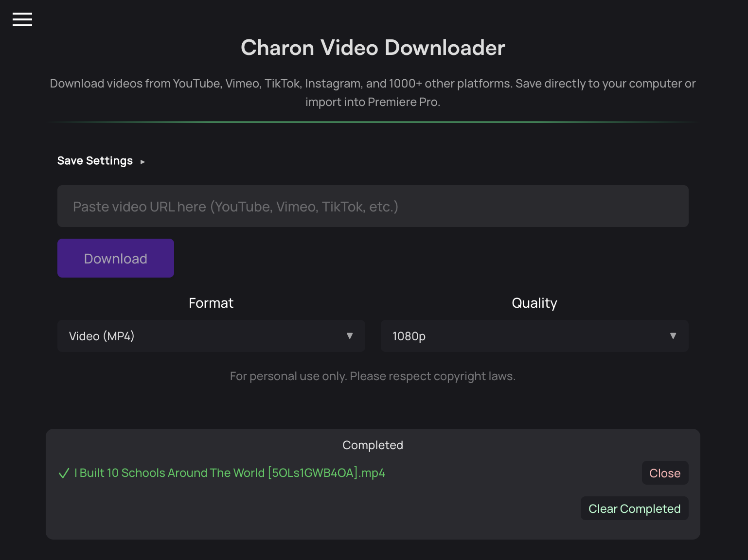Click the Download button
Screen dimensions: 748x560
click(115, 258)
